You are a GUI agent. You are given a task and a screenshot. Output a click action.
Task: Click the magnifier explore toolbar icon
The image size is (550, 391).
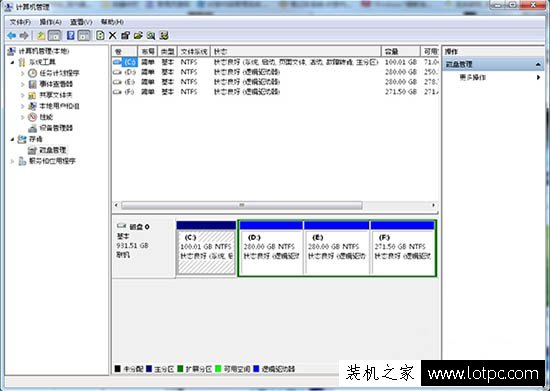click(x=151, y=35)
